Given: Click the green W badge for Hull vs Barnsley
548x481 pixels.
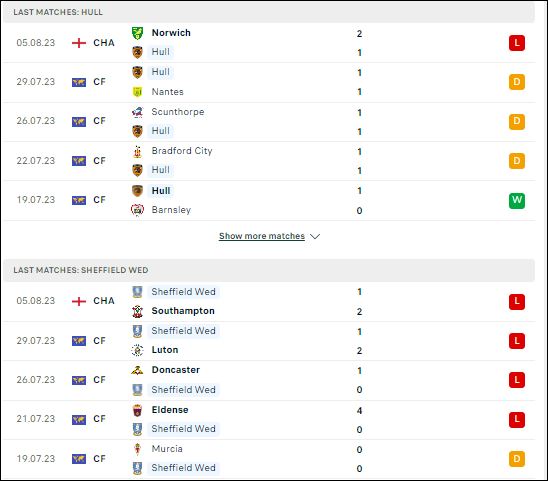Looking at the screenshot, I should coord(517,201).
